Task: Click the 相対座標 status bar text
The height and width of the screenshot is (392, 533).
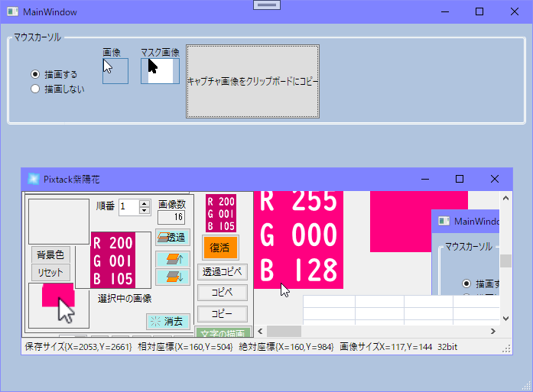Action: pyautogui.click(x=185, y=347)
